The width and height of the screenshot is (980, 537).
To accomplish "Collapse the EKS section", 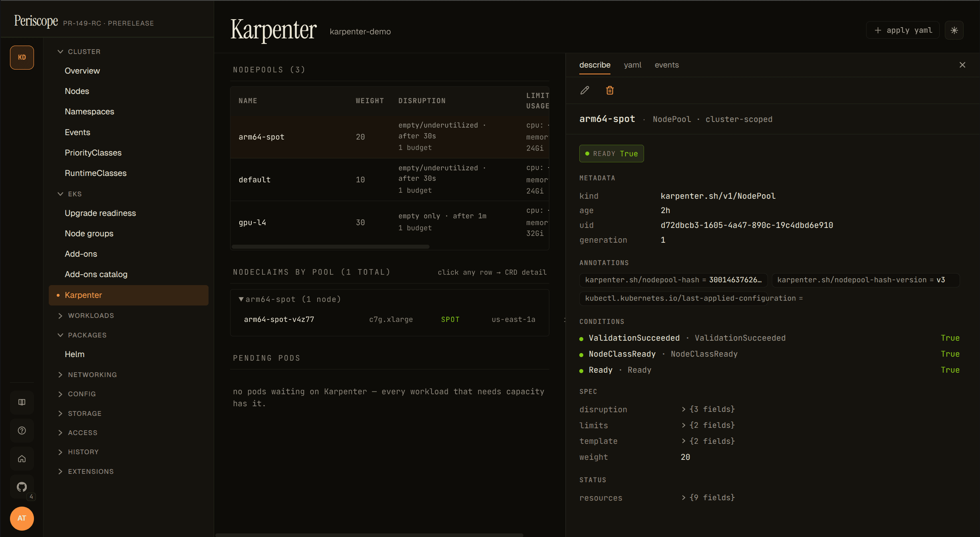I will pos(70,194).
